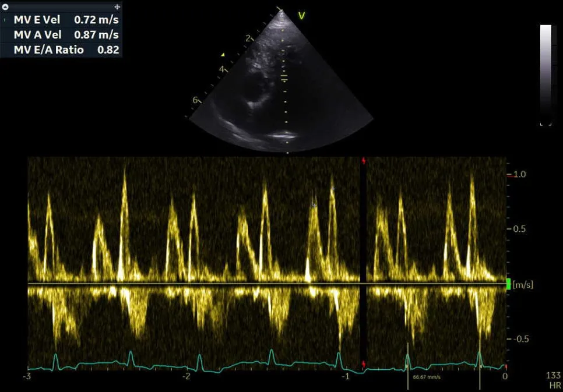Click the yellow focus triangle beside the depth scale
This screenshot has width=563, height=392.
[x=223, y=55]
